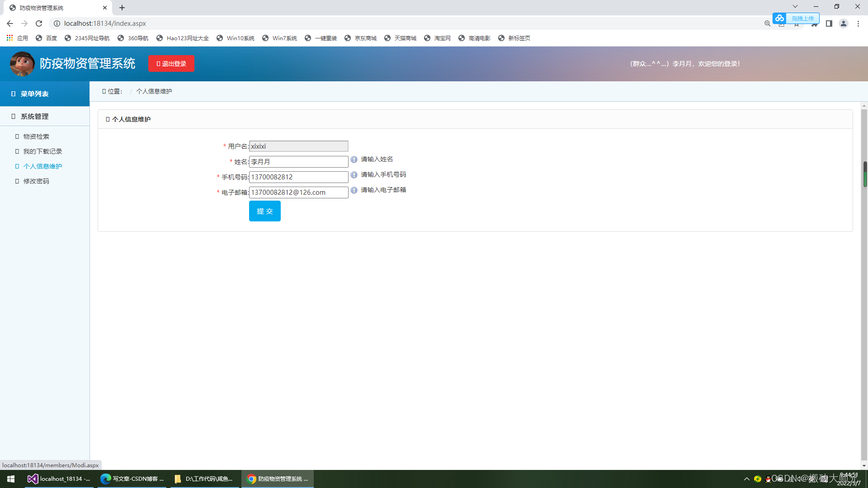Open the 物资检索 menu item
The image size is (868, 488).
click(x=36, y=136)
